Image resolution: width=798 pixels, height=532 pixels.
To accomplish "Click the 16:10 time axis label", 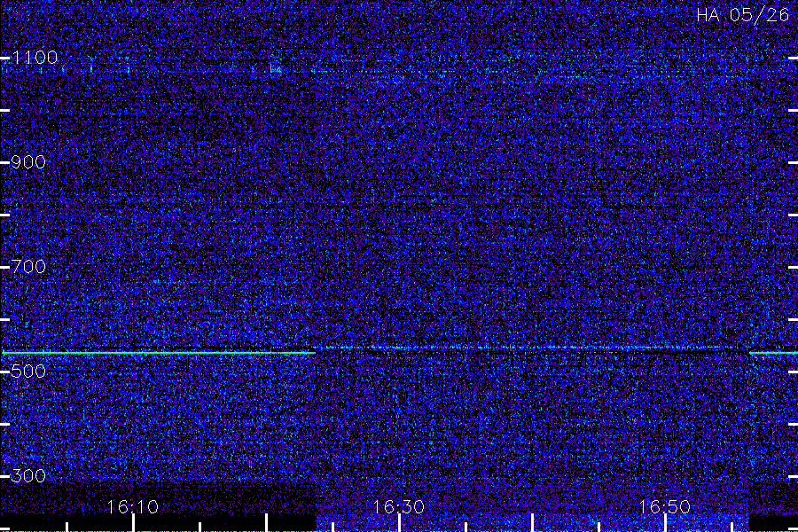I will tap(132, 507).
